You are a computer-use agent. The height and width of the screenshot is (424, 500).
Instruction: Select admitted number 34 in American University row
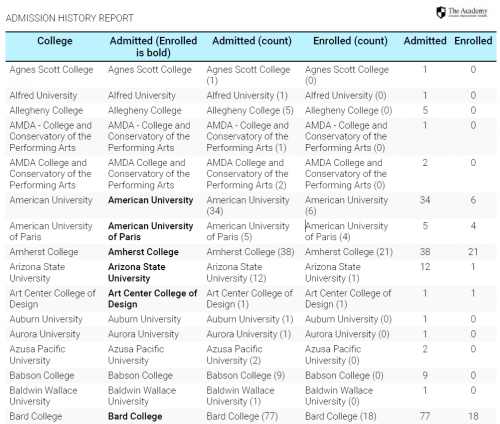425,200
